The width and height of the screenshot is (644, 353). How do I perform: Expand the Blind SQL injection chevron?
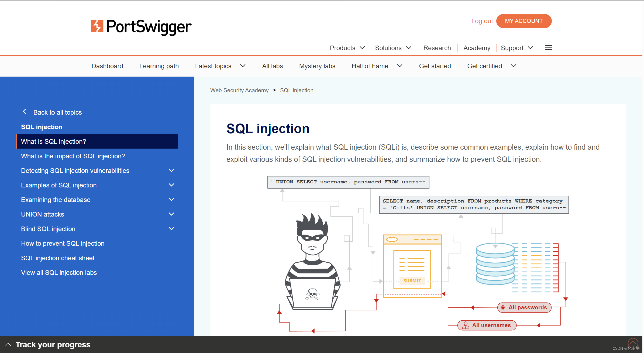click(171, 229)
